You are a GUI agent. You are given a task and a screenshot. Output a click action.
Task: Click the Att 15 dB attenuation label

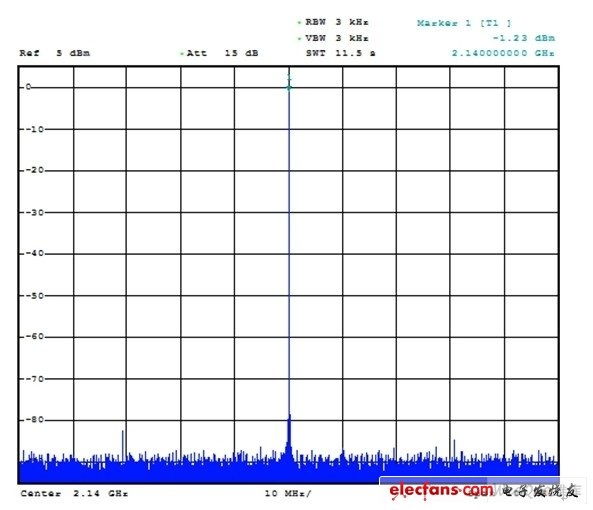[x=222, y=53]
